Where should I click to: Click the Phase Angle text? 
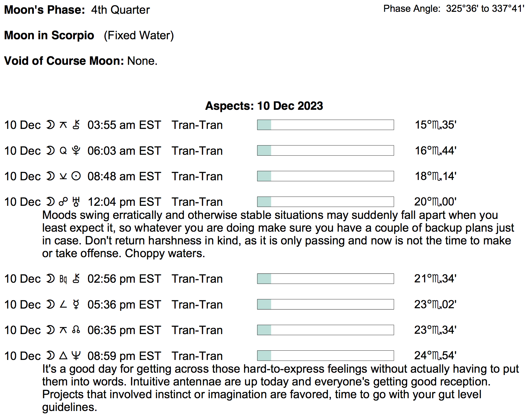point(453,9)
